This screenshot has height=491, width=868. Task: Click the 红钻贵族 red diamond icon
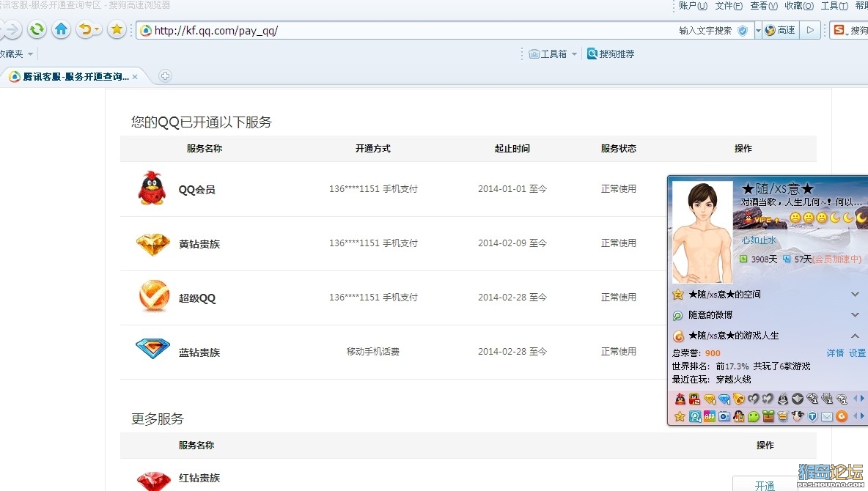(153, 481)
